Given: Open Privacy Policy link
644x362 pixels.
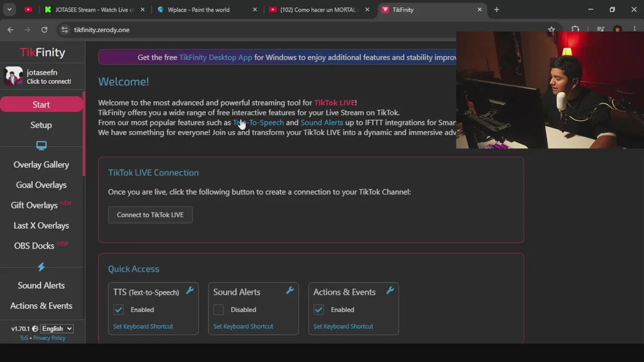Looking at the screenshot, I should pyautogui.click(x=49, y=338).
